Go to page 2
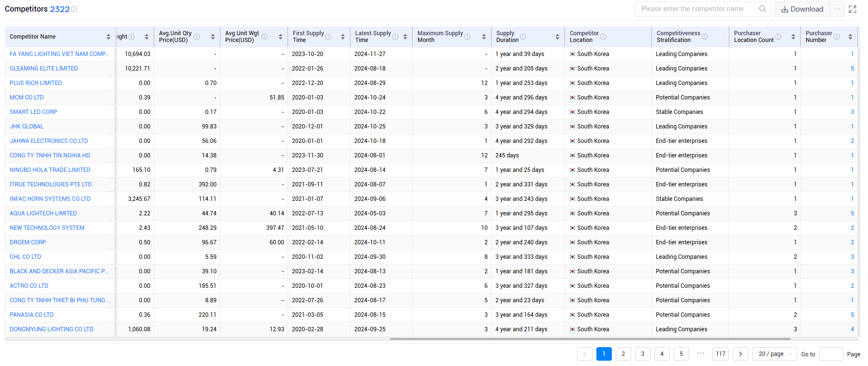The width and height of the screenshot is (868, 366). tap(623, 354)
